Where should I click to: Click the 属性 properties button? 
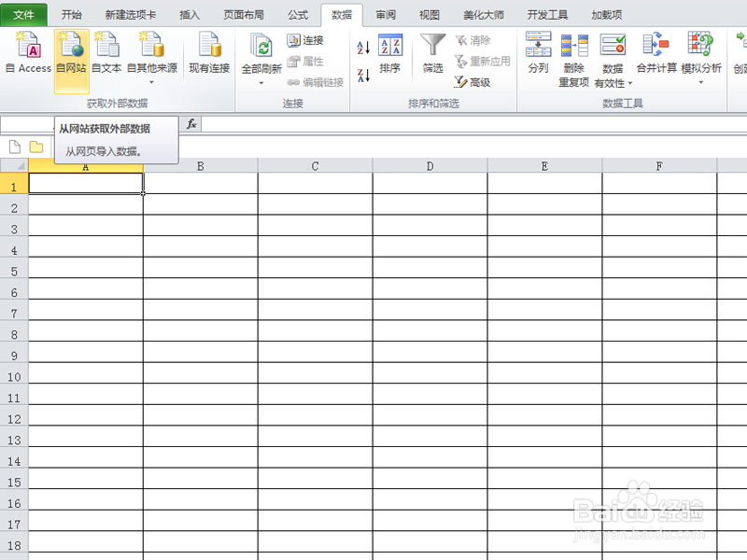point(305,62)
